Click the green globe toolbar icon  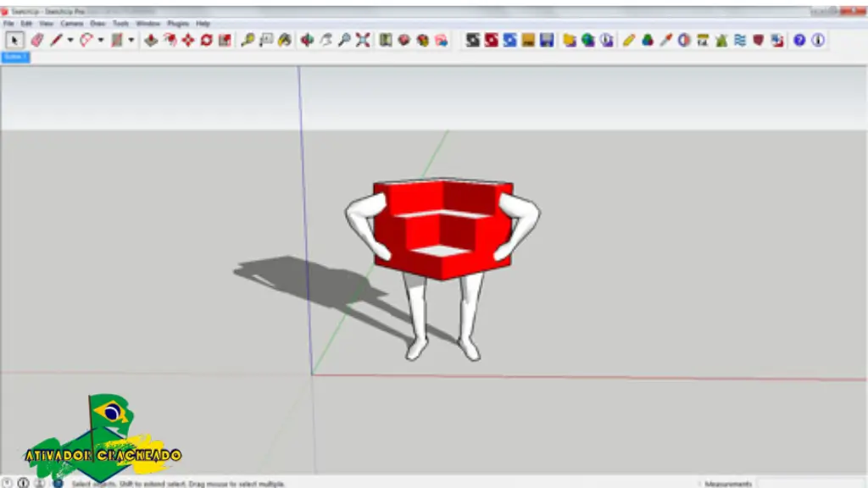(588, 40)
